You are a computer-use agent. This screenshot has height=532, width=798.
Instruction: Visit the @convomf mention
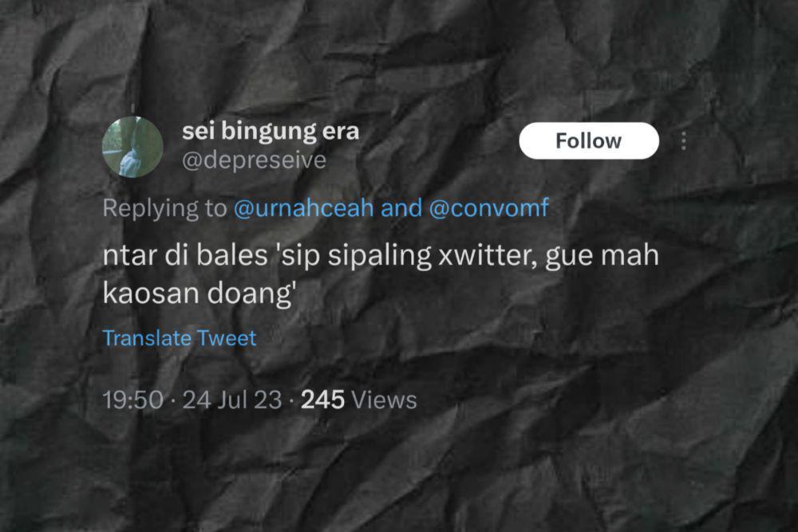point(488,207)
